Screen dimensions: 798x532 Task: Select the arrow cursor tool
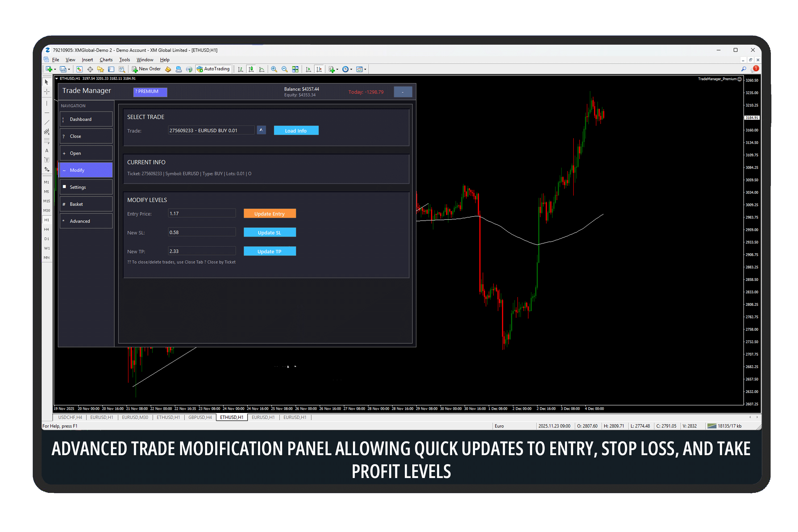click(47, 82)
